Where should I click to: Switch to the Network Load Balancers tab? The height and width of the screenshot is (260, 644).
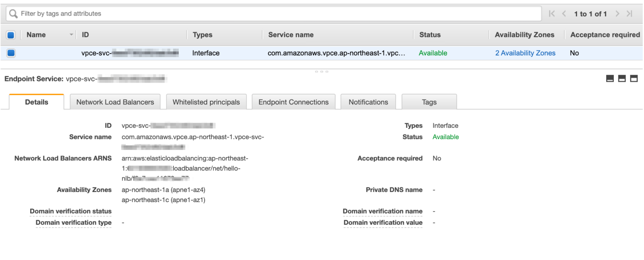(115, 101)
